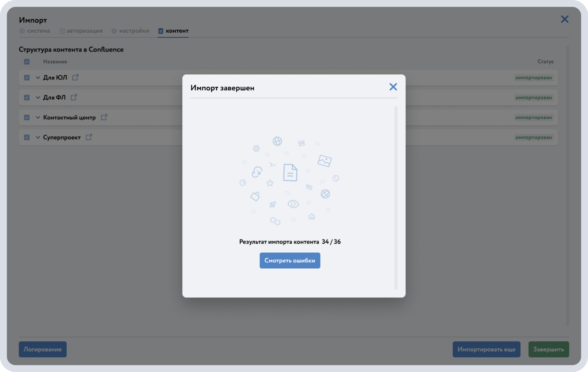
Task: Click the Смотреть ошибки button
Action: tap(290, 261)
